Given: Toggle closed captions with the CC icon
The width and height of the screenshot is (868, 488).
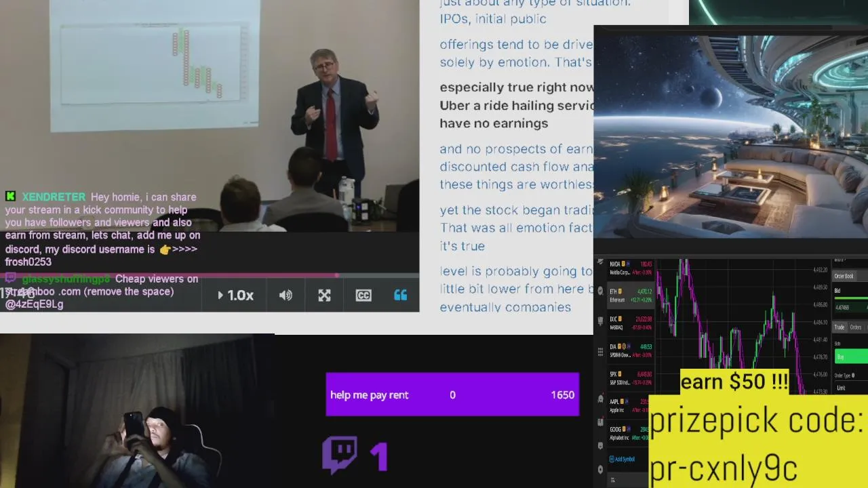Looking at the screenshot, I should coord(363,296).
